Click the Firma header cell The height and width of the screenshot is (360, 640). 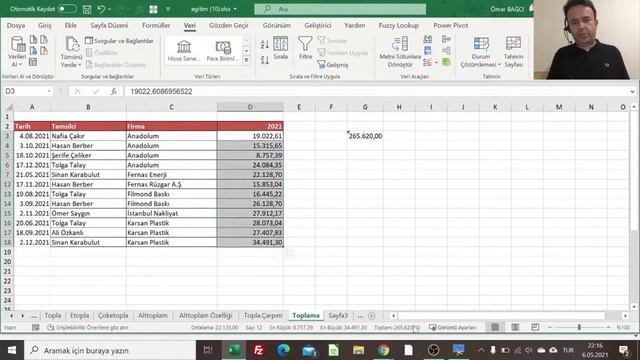tap(171, 126)
